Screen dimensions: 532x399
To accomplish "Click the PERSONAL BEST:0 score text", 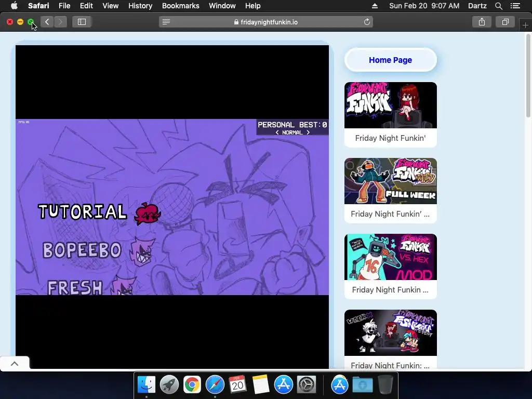I will [x=292, y=125].
